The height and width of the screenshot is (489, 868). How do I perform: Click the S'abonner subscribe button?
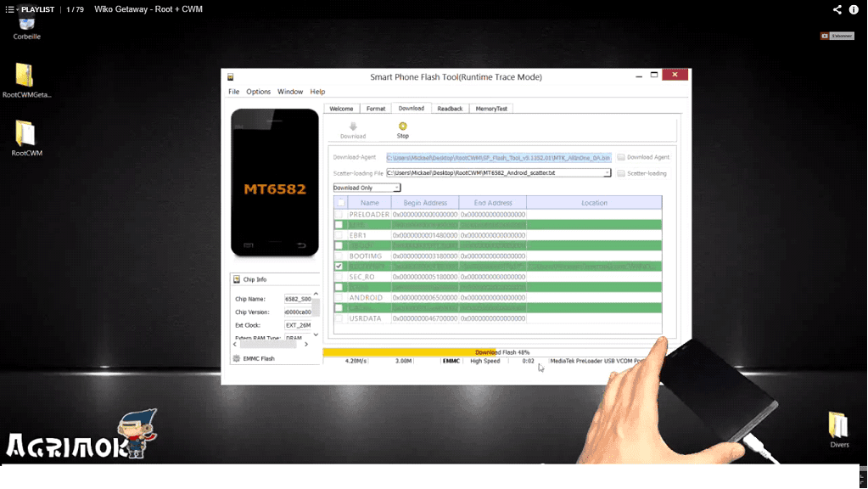(837, 36)
